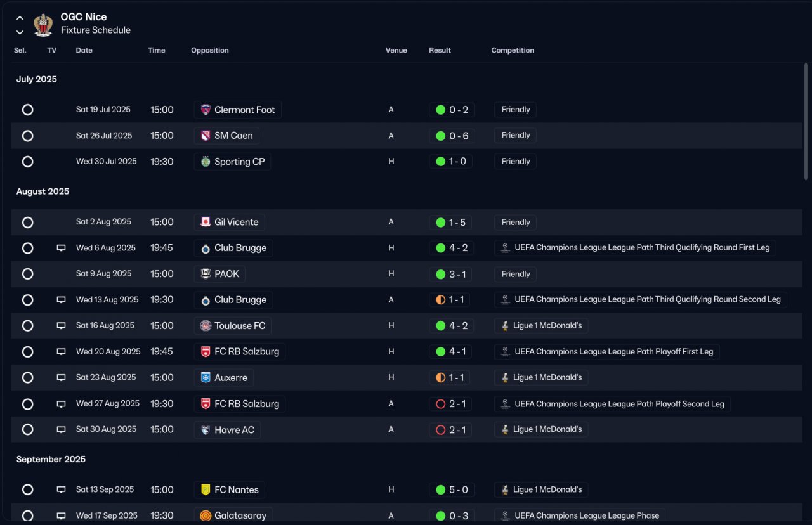
Task: Click the TV icon for Club Brugge home match
Action: (61, 248)
